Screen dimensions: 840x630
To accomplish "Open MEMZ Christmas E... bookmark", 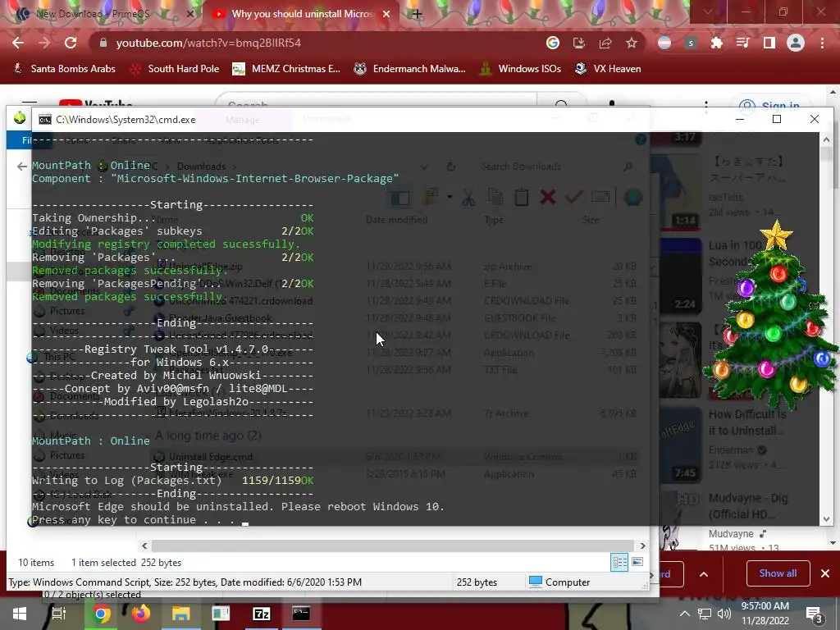I will [286, 69].
